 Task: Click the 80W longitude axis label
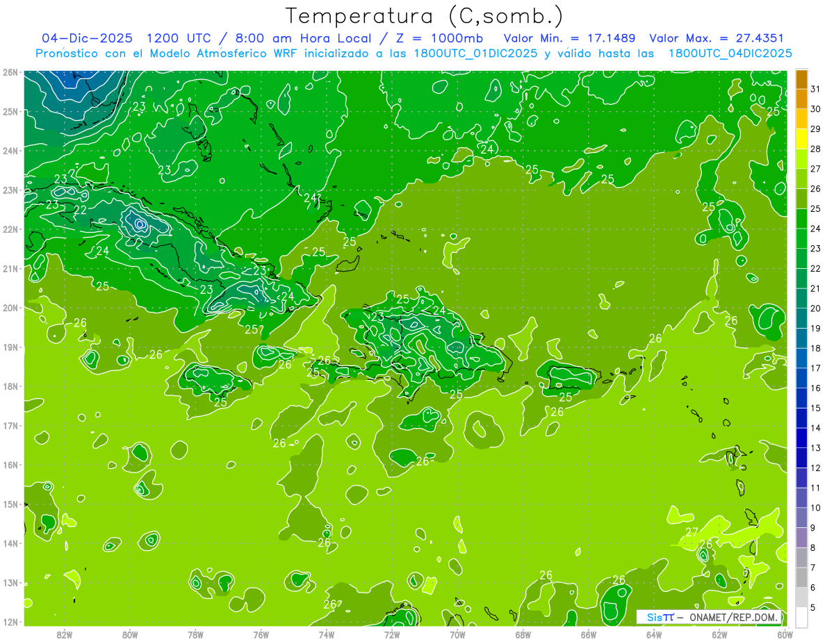pos(130,634)
